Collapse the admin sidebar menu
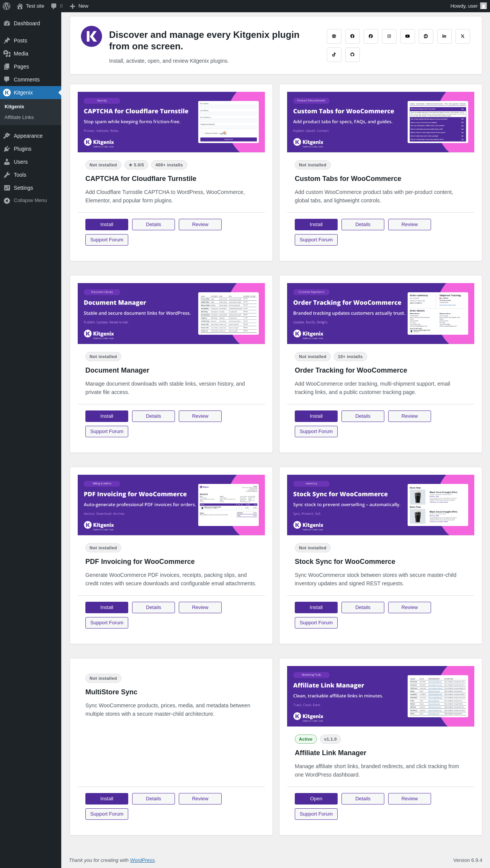This screenshot has height=868, width=490. point(25,200)
